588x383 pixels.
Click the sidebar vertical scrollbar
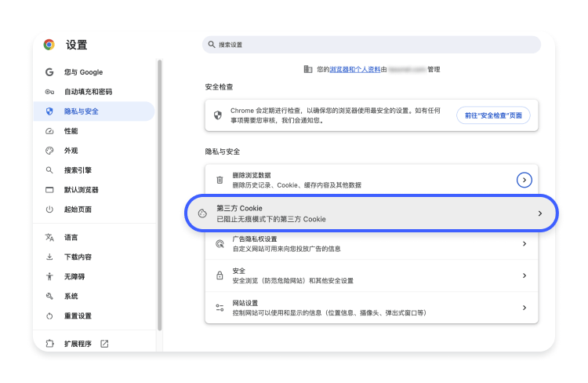[160, 195]
